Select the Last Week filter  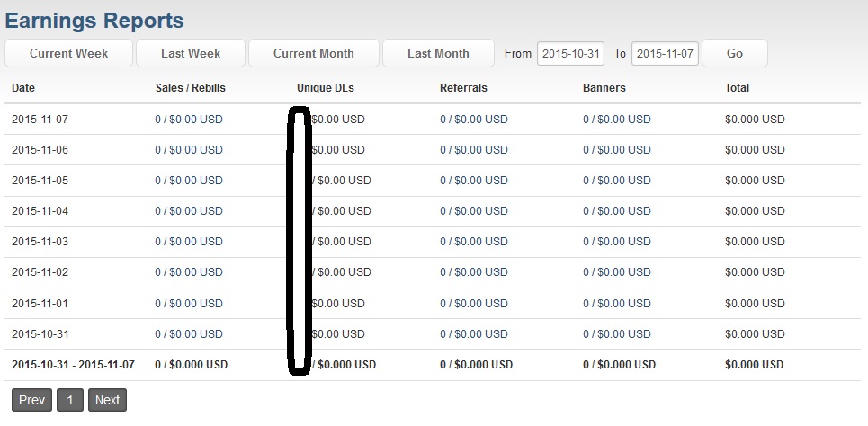coord(191,53)
